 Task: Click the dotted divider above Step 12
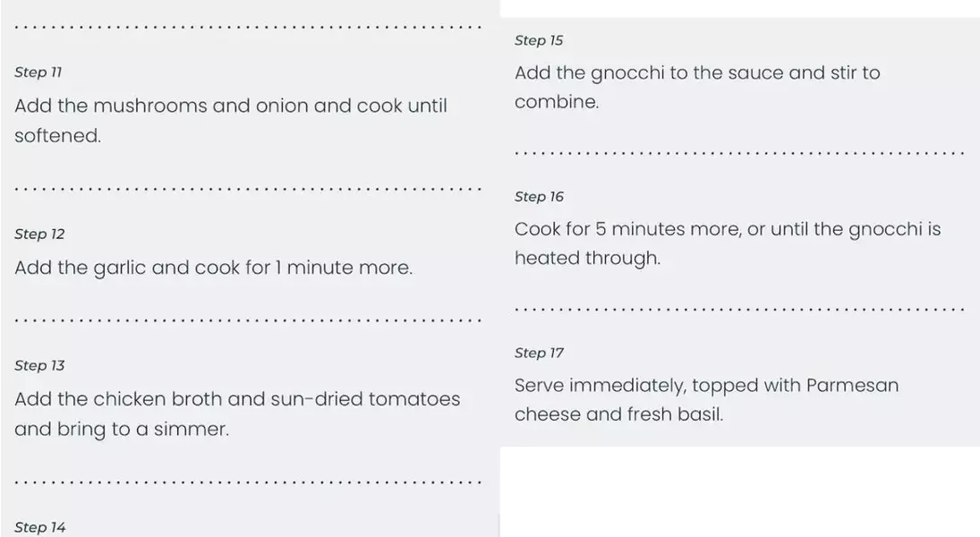coord(248,189)
